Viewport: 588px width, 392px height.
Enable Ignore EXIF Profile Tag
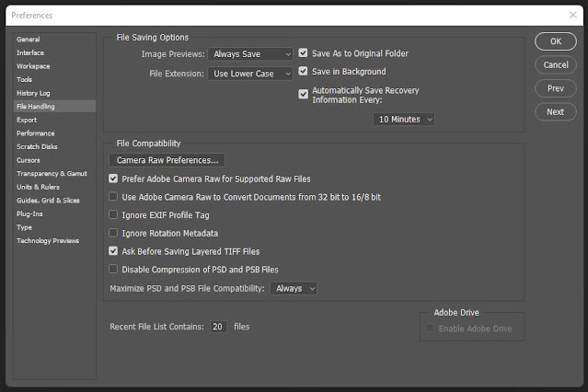(113, 214)
